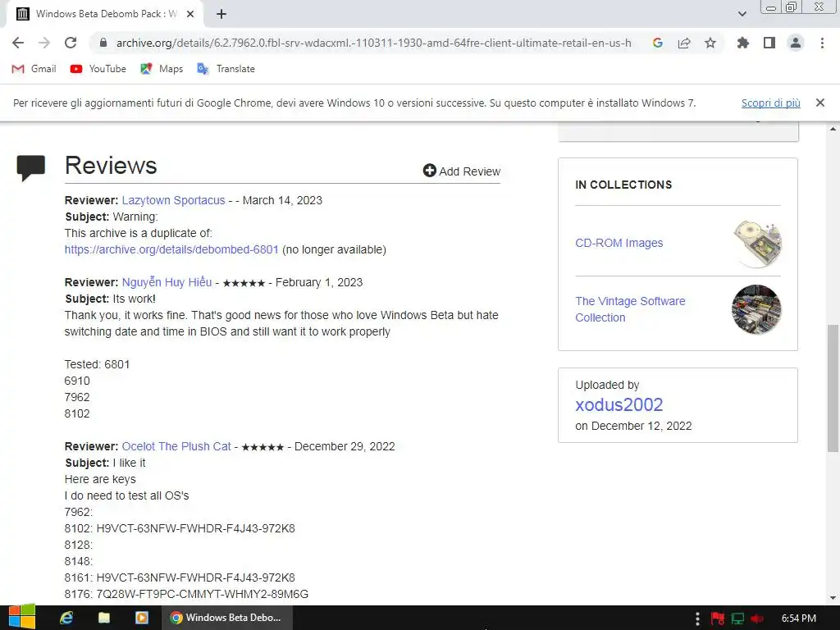Open a new tab with the plus icon
This screenshot has height=630, width=840.
point(221,14)
